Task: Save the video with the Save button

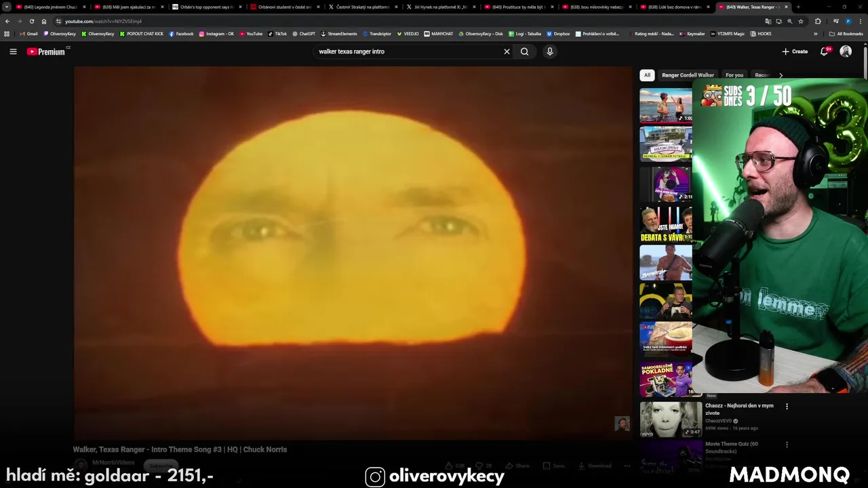Action: pyautogui.click(x=553, y=466)
